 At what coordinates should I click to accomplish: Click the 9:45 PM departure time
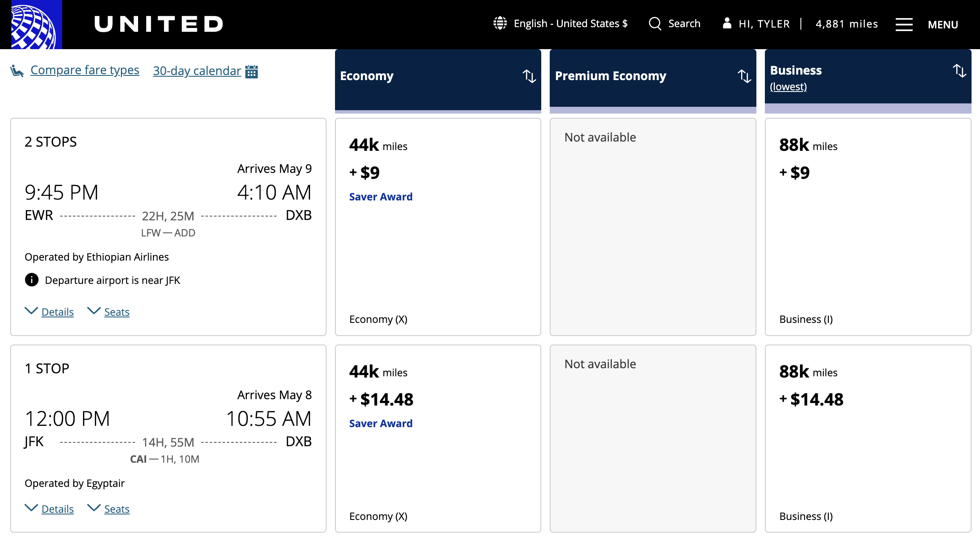(62, 192)
